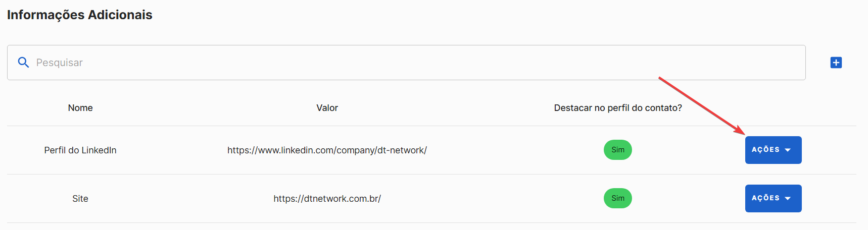Open AÇÕES dropdown for Site row
The image size is (868, 230).
[x=773, y=198]
